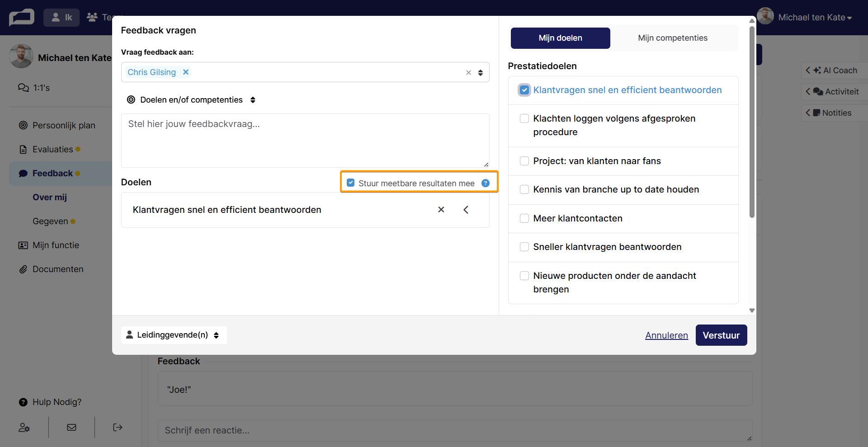Open Mijn functie in sidebar
Image resolution: width=868 pixels, height=447 pixels.
point(49,245)
